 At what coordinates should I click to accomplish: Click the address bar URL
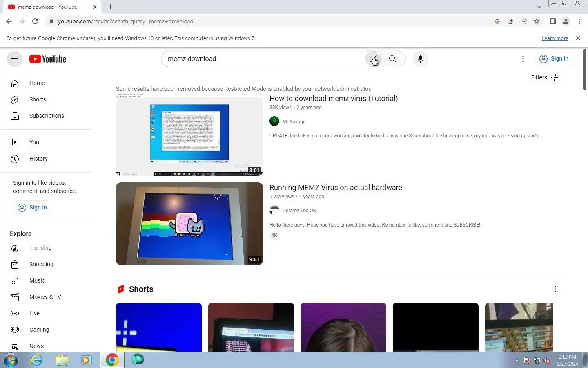point(125,21)
